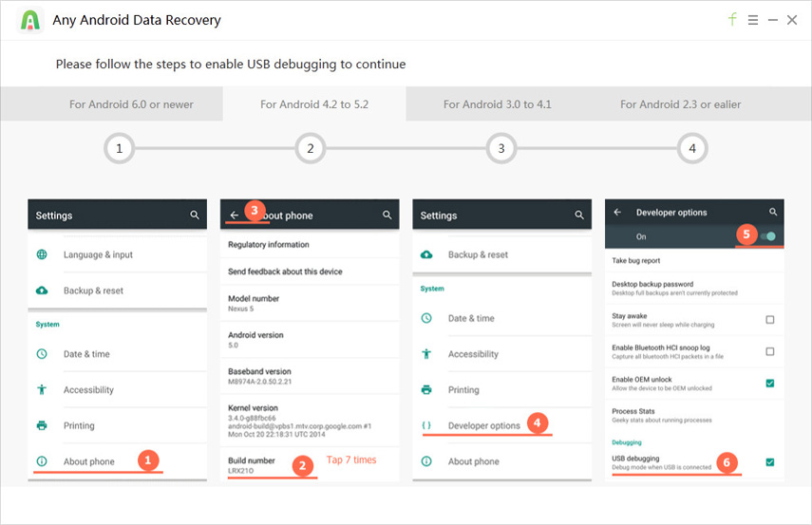Click step circle 4 in progress bar
812x525 pixels.
point(692,149)
